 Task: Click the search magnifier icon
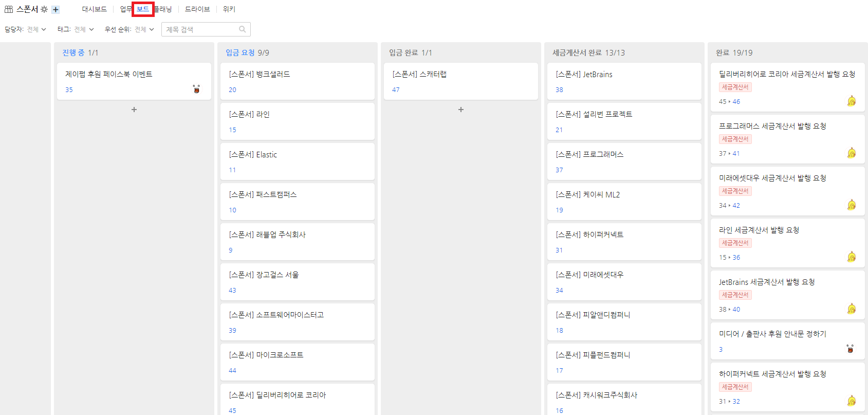click(x=243, y=29)
